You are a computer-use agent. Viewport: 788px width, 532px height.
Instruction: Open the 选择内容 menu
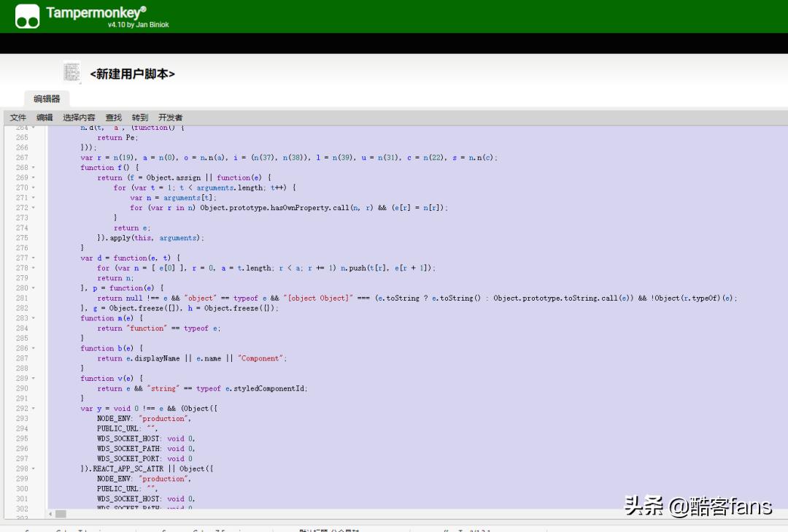79,117
